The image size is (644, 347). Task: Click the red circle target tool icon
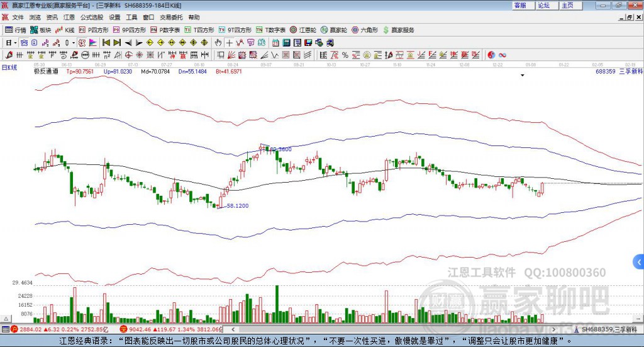(128, 55)
